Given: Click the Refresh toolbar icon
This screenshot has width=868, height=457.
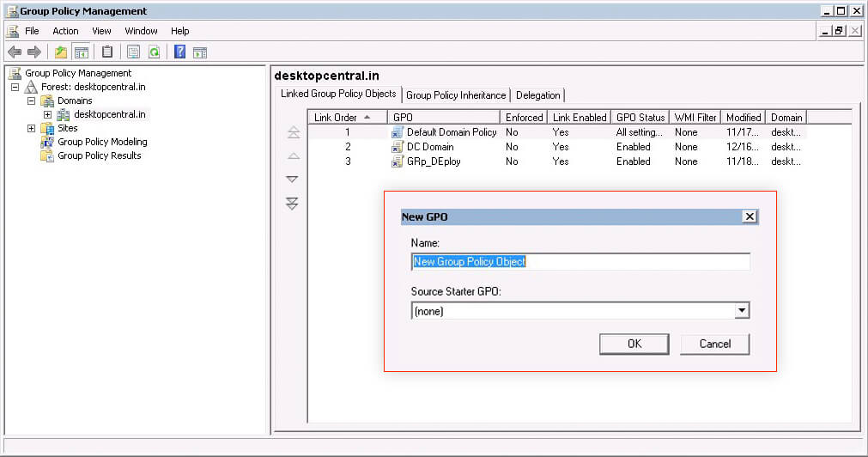Looking at the screenshot, I should point(154,52).
